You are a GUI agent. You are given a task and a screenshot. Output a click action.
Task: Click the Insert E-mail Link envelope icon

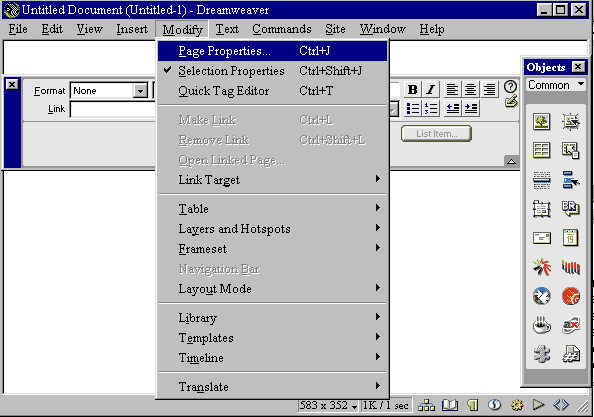point(542,238)
